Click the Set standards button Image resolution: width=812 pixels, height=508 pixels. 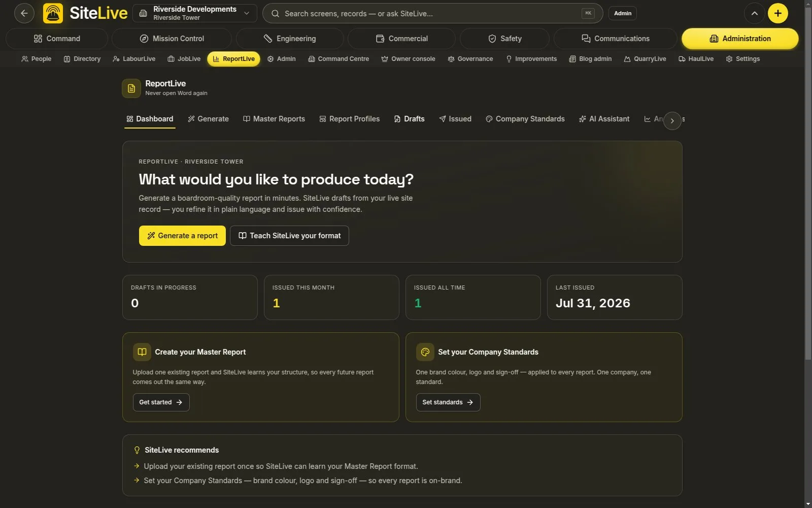pyautogui.click(x=448, y=402)
